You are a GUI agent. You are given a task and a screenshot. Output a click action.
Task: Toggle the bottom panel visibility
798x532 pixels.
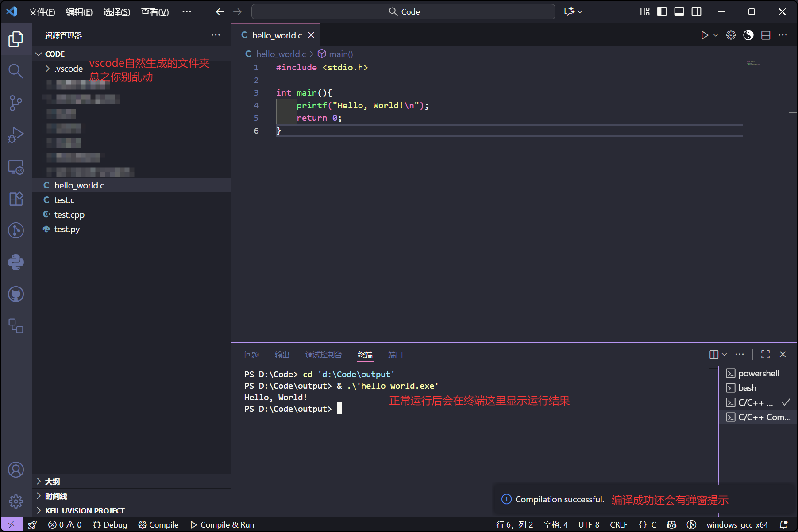(x=679, y=12)
